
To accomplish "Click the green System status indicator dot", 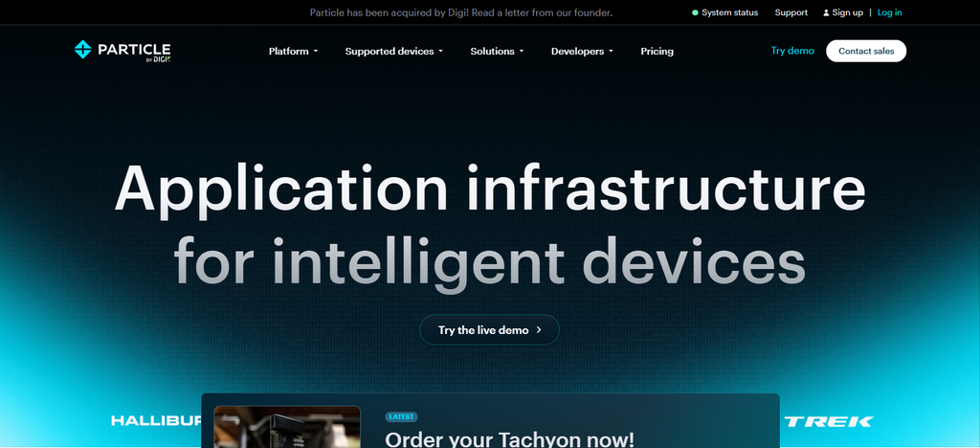I will (695, 12).
